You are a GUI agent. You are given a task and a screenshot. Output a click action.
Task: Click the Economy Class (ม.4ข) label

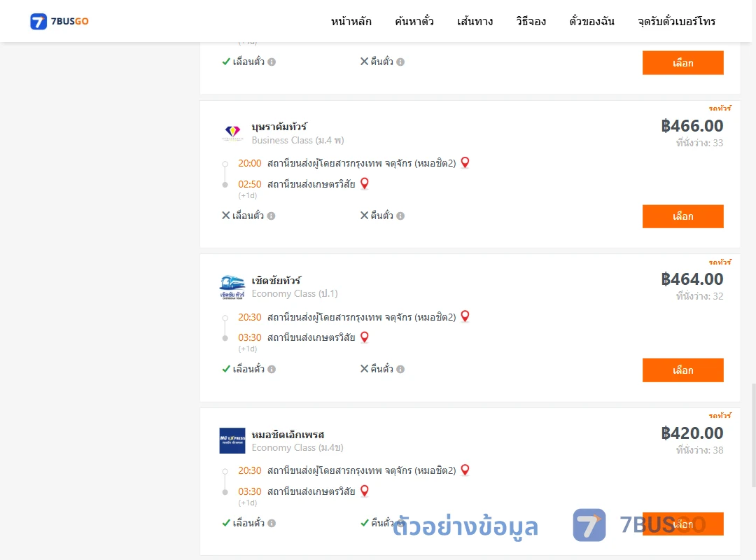(x=297, y=447)
